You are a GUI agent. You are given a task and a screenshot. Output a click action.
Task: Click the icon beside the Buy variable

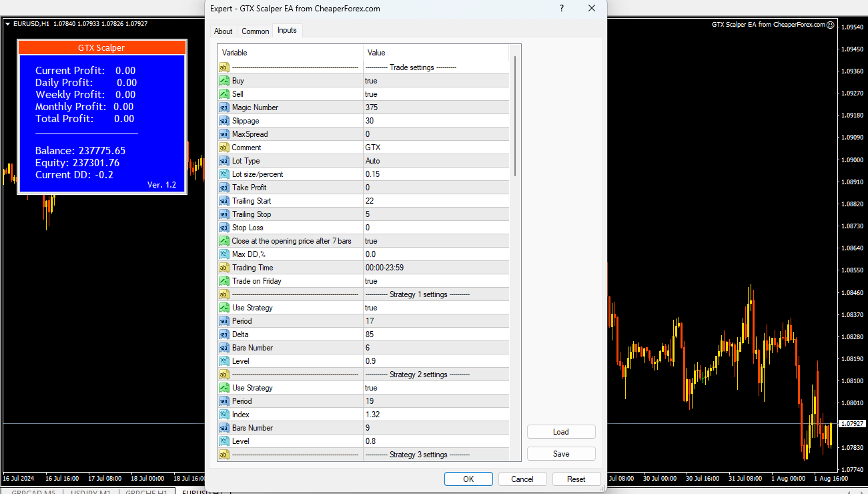224,81
